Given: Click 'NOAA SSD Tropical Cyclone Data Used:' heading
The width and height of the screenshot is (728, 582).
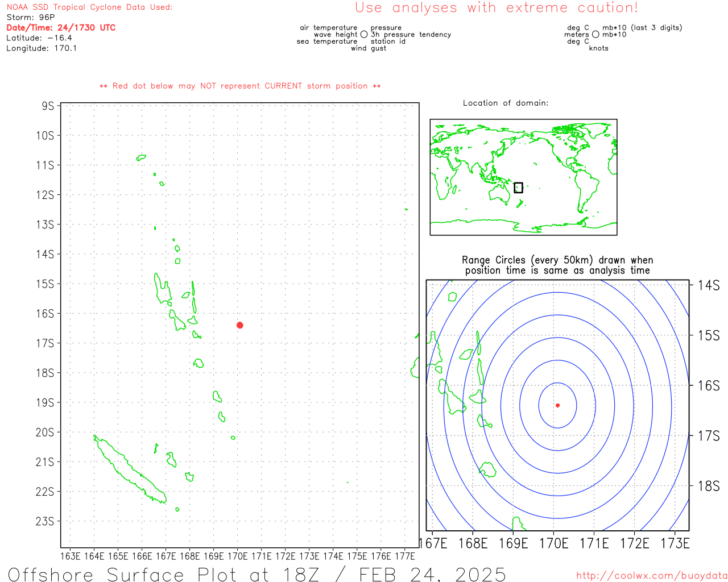Looking at the screenshot, I should [89, 7].
